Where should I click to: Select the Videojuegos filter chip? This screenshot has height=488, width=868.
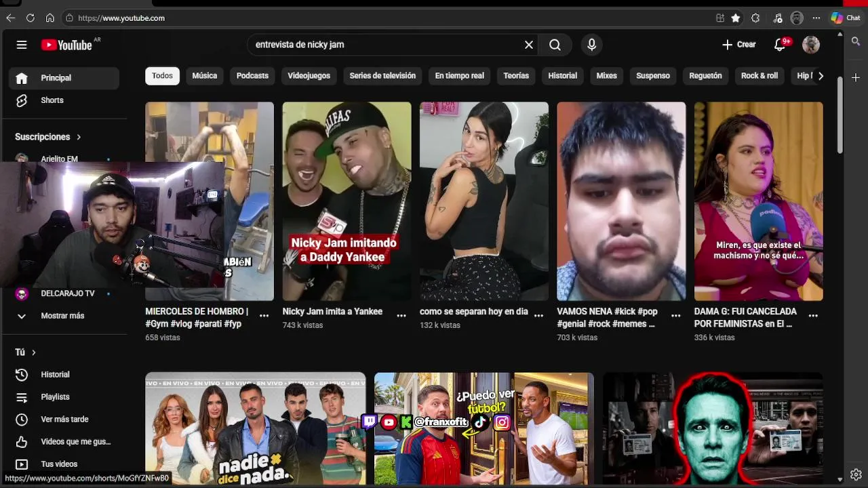point(309,76)
